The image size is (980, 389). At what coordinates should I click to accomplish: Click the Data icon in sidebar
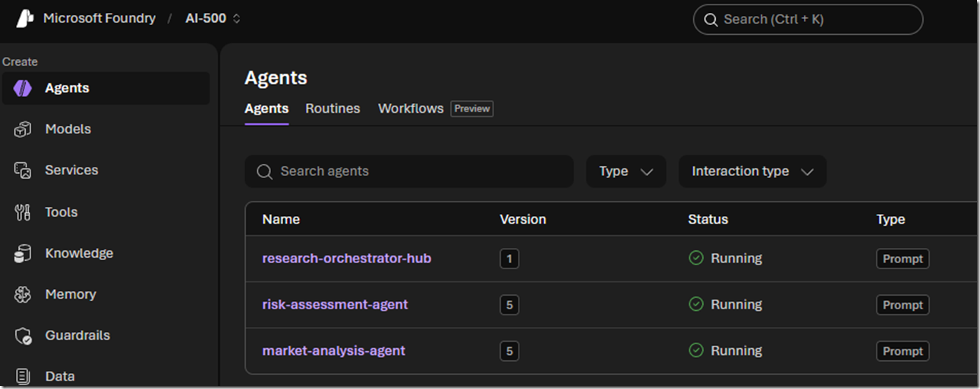click(23, 376)
